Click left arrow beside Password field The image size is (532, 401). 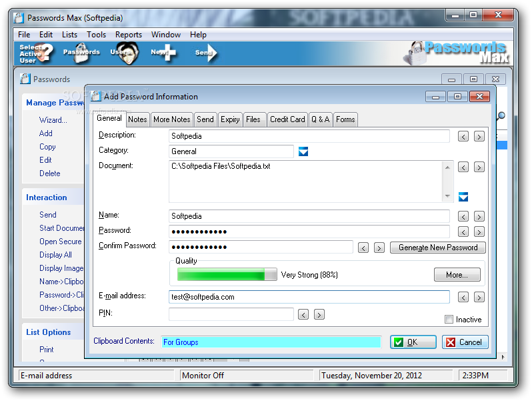(x=463, y=232)
